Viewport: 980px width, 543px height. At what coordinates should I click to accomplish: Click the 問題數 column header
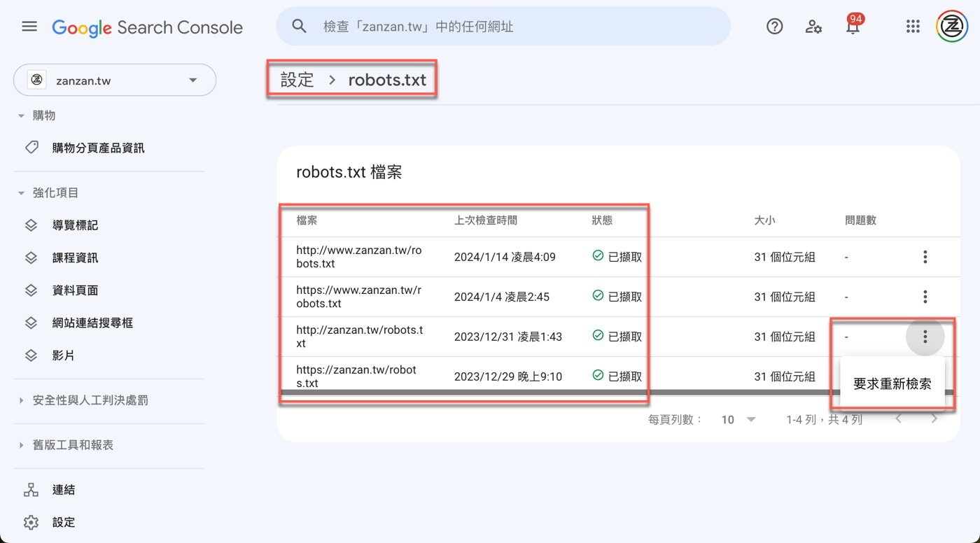[860, 220]
